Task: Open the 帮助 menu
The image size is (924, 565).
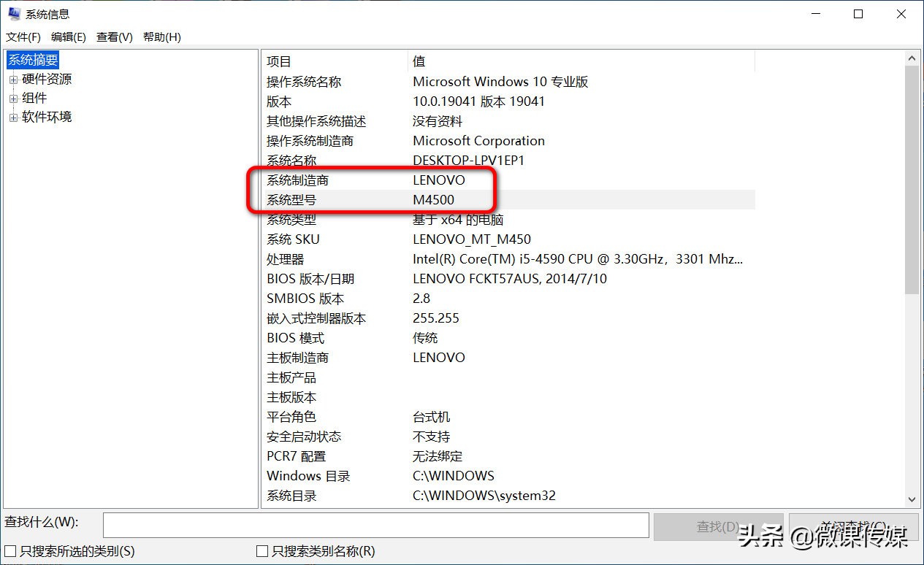Action: pyautogui.click(x=161, y=36)
